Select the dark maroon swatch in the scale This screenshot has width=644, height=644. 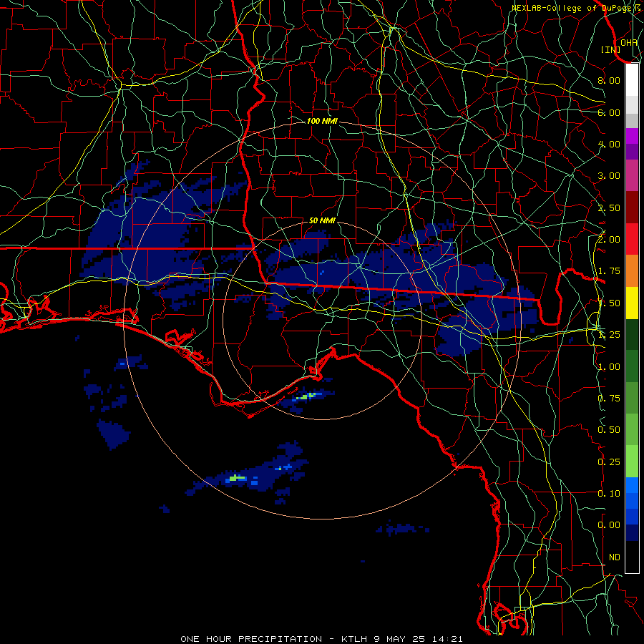pyautogui.click(x=632, y=208)
